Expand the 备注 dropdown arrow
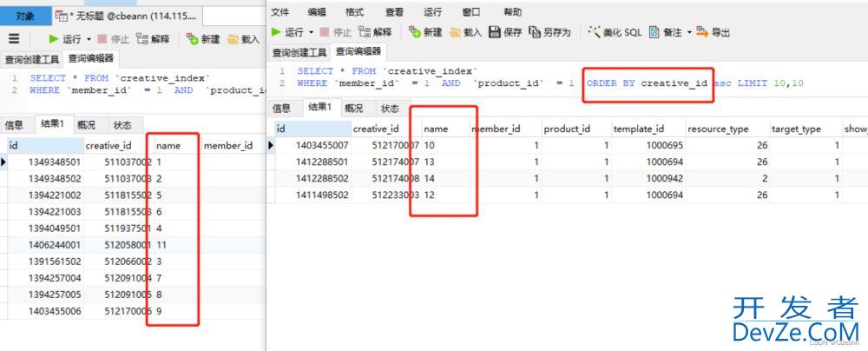This screenshot has width=868, height=351. point(689,32)
